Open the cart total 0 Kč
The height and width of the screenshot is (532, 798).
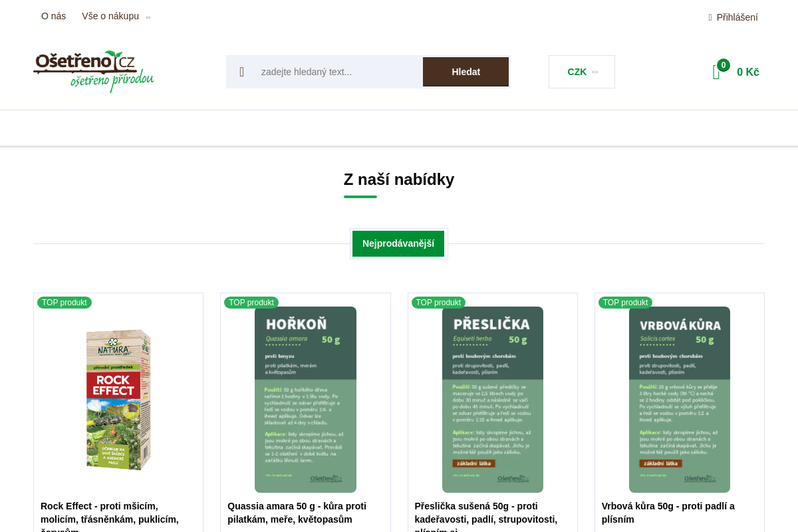(748, 72)
